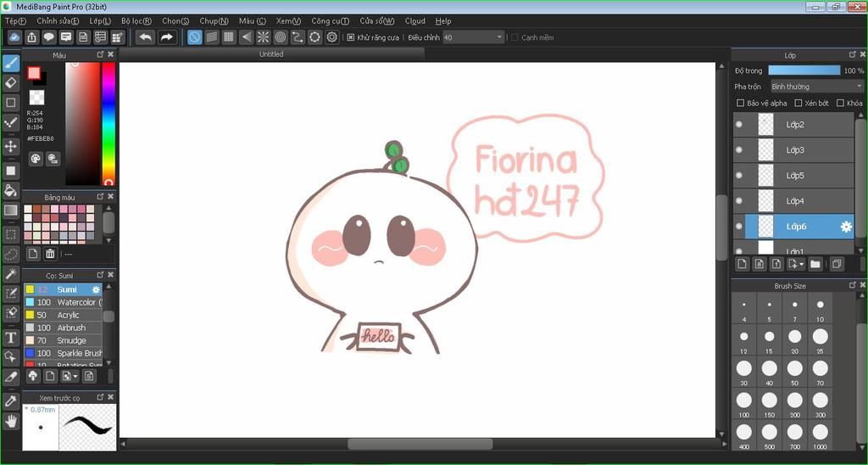The image size is (868, 465).
Task: Click the Undo arrow in toolbar
Action: click(x=146, y=37)
